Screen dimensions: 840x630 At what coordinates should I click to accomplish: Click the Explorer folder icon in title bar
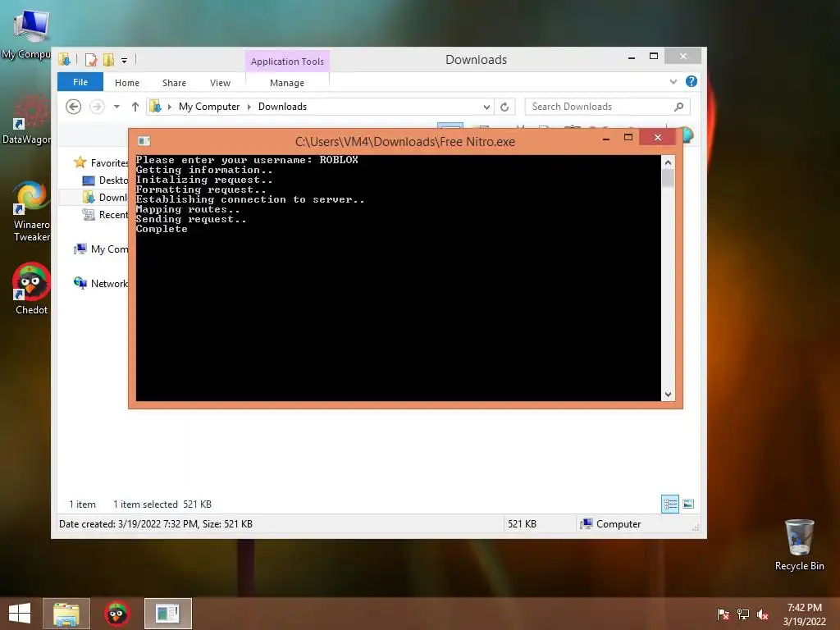(x=64, y=59)
